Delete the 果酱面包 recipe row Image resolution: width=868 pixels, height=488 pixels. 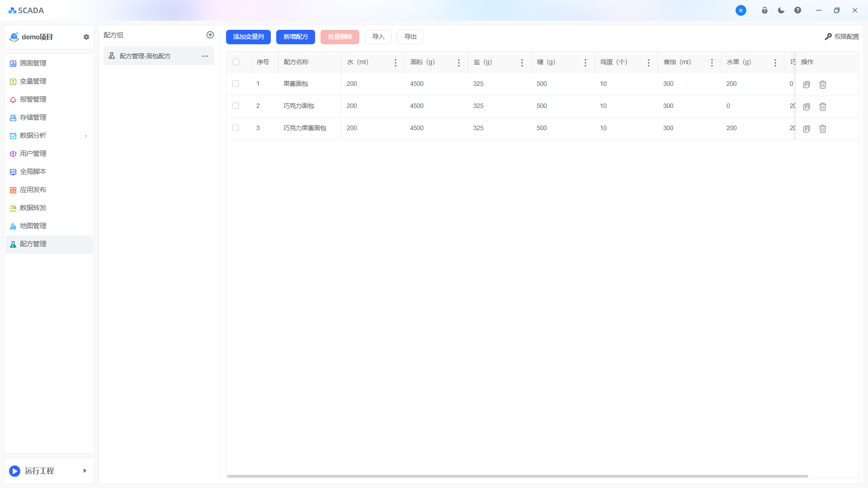[822, 84]
